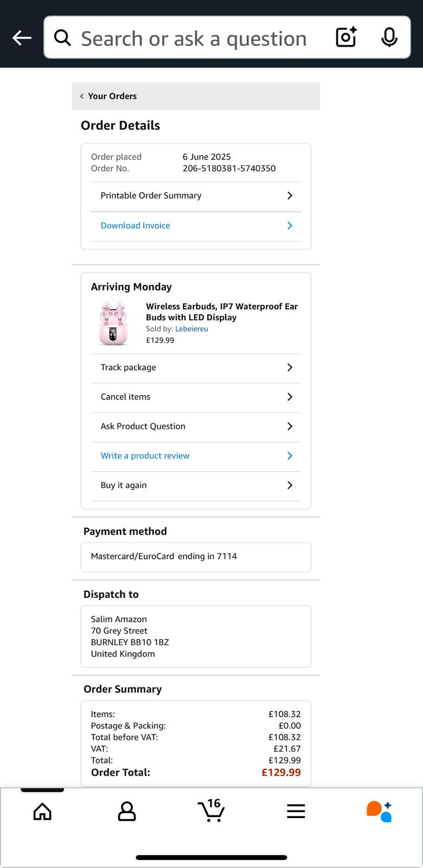Open the Rufus AI assistant icon
This screenshot has height=868, width=423.
[380, 812]
